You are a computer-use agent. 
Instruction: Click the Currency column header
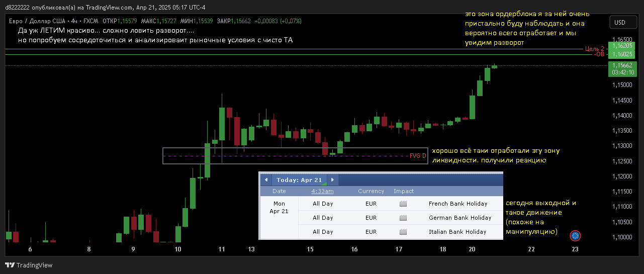(371, 191)
